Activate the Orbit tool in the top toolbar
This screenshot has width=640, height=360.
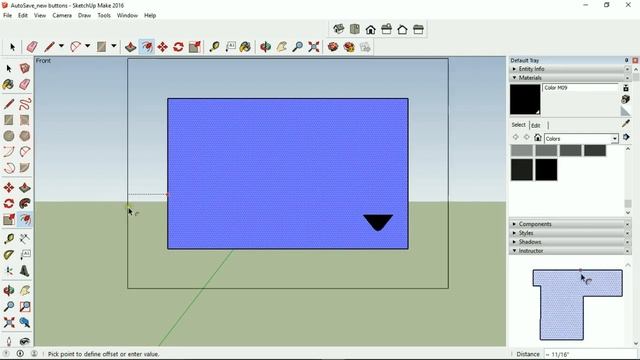point(265,47)
